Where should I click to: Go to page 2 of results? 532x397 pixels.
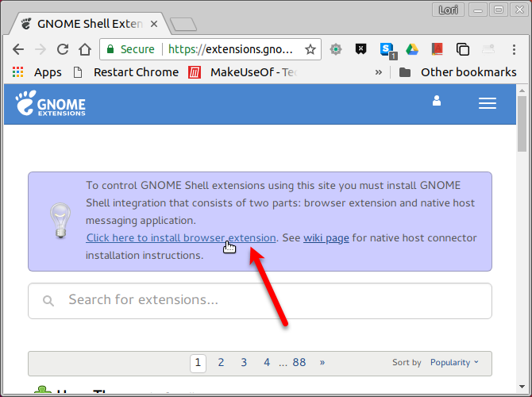[x=221, y=362]
